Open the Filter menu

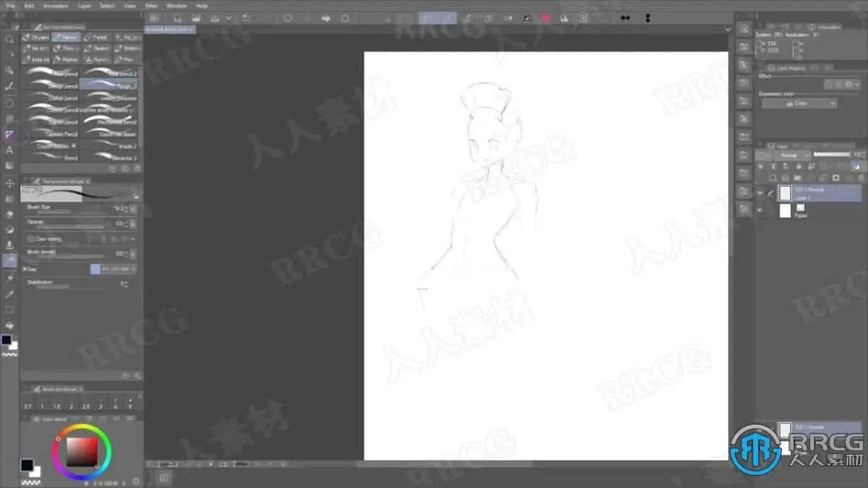pos(151,5)
